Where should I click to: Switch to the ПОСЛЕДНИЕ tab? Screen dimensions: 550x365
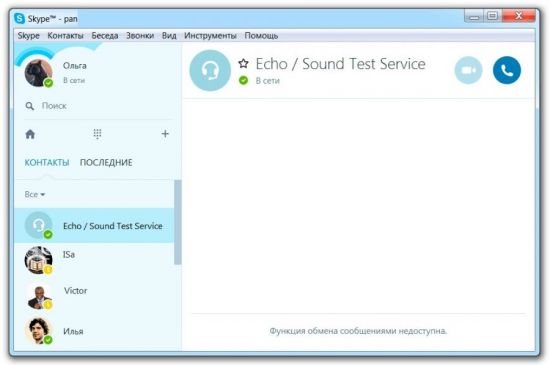point(106,163)
